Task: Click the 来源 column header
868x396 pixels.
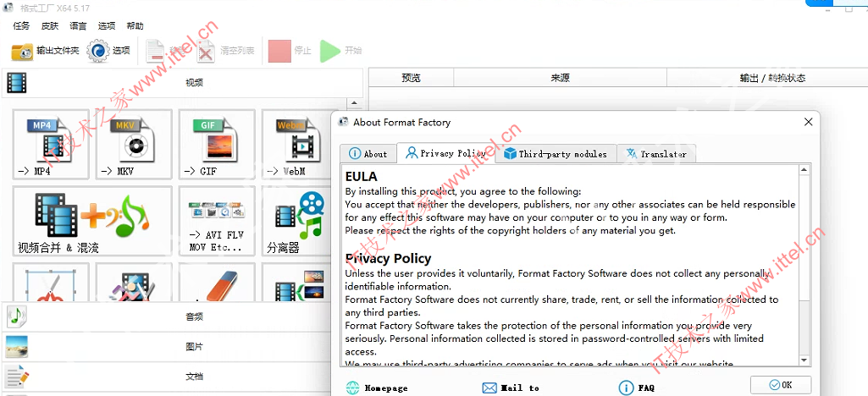Action: [561, 78]
